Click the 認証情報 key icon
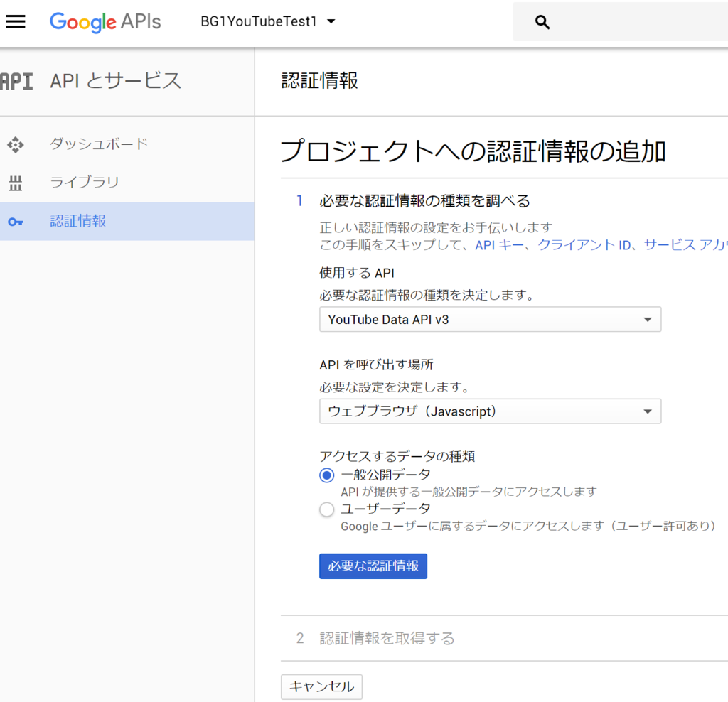This screenshot has width=728, height=702. tap(16, 222)
